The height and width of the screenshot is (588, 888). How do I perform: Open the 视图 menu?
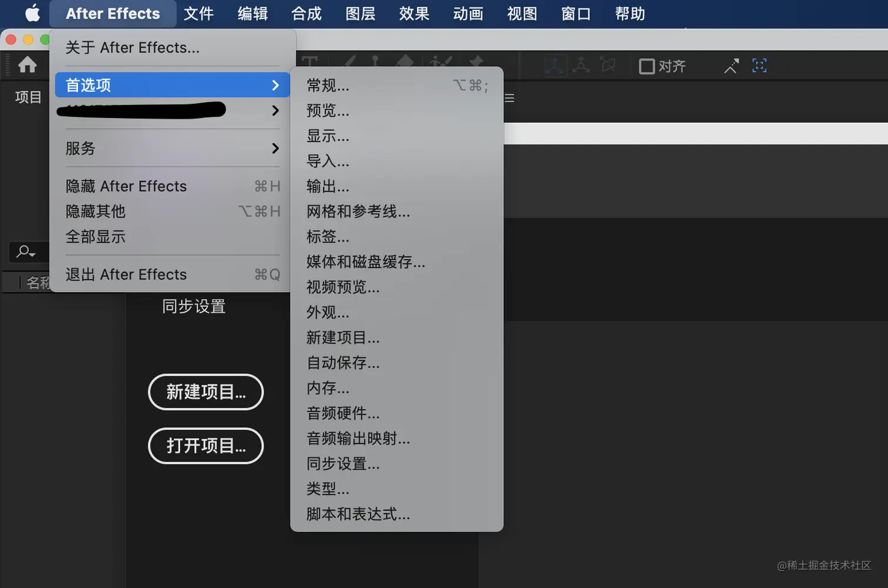[522, 13]
